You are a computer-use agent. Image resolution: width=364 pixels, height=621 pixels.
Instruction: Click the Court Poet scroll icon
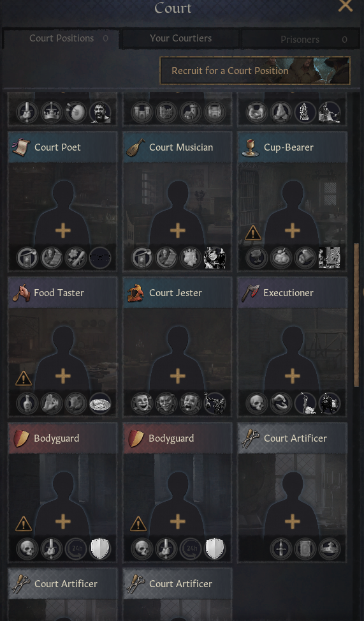20,147
